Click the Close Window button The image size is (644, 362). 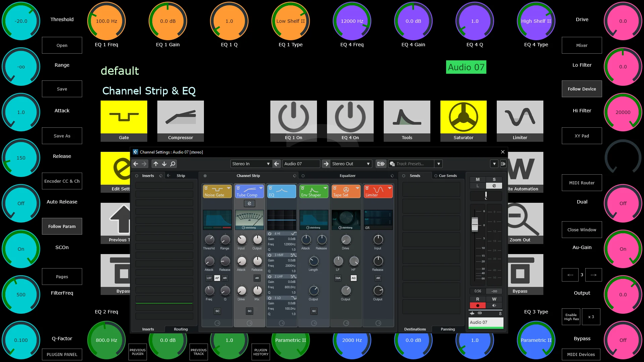[582, 230]
